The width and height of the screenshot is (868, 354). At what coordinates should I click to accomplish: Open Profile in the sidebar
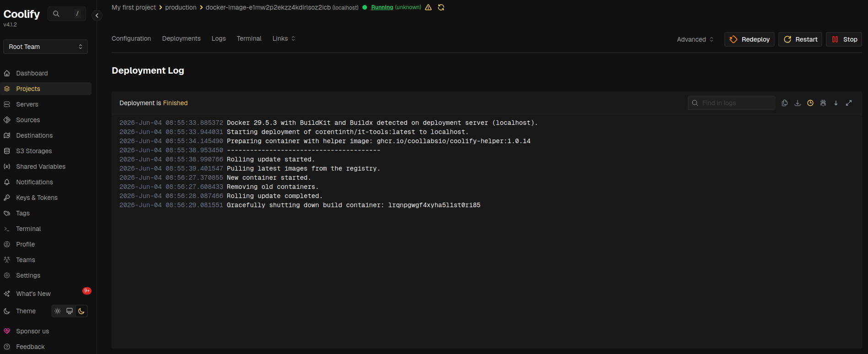[x=46, y=244]
